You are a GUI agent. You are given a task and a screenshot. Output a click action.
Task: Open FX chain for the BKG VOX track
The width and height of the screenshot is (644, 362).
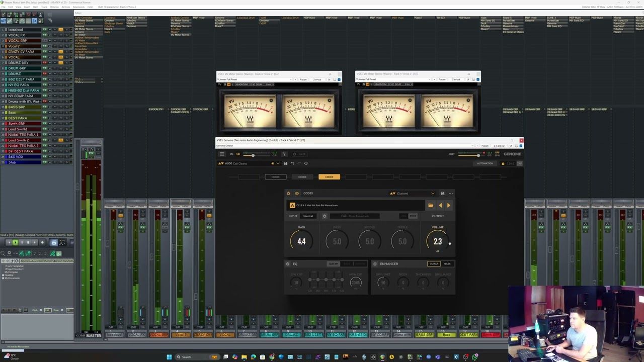pyautogui.click(x=45, y=157)
